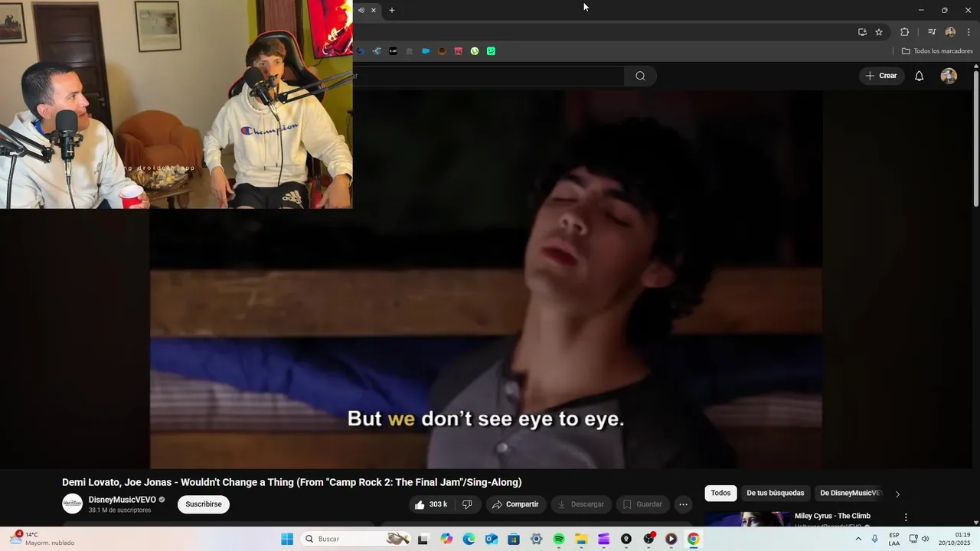Viewport: 980px width, 551px height.
Task: Open the media controls icon in Chrome toolbar
Action: 932,32
